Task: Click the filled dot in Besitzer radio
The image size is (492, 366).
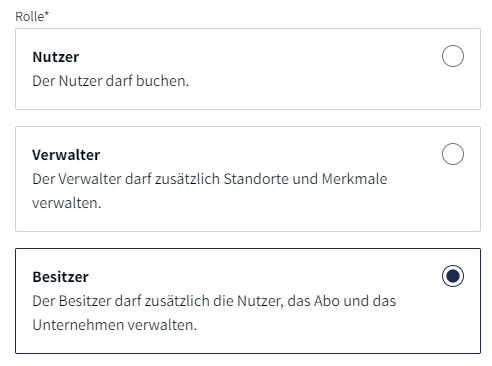Action: (453, 276)
